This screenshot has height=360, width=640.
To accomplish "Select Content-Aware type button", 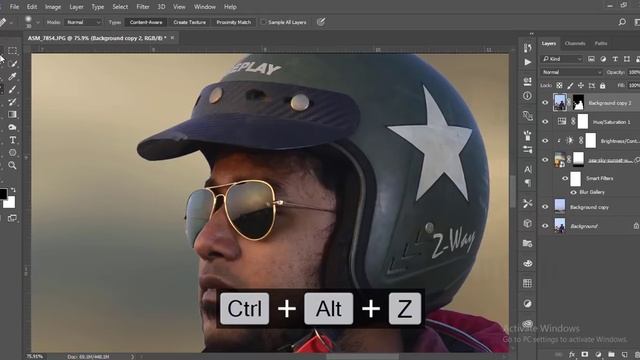I will [146, 22].
